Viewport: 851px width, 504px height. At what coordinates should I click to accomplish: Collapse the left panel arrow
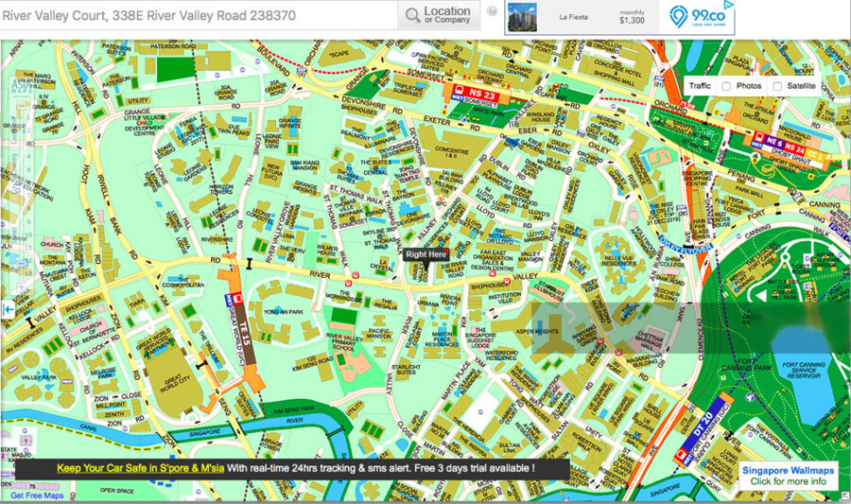pos(7,309)
